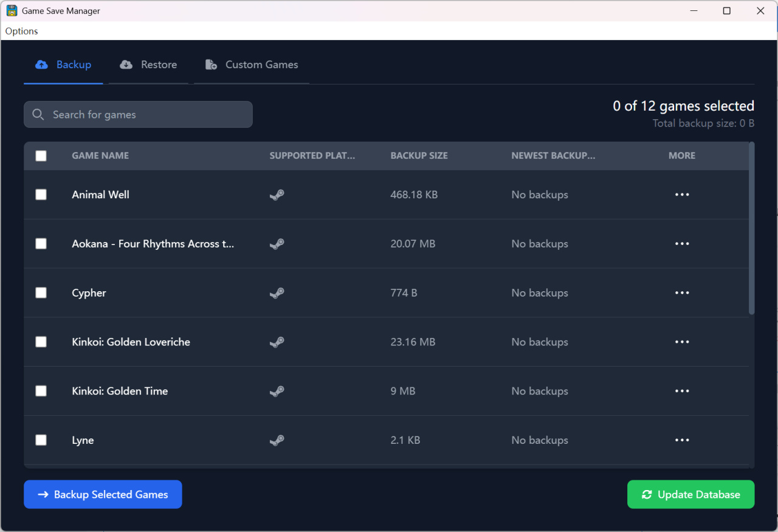This screenshot has width=778, height=532.
Task: Select the Kinkoi: Golden Time name
Action: click(120, 392)
